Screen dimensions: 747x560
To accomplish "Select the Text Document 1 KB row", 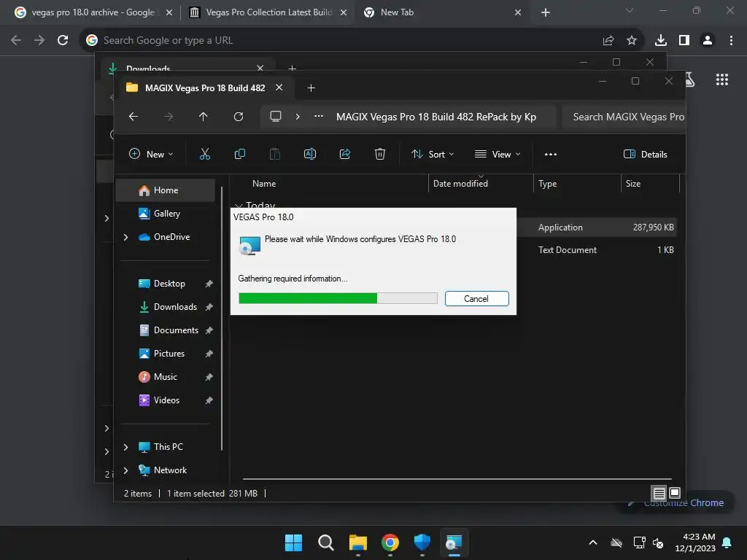I will click(597, 249).
